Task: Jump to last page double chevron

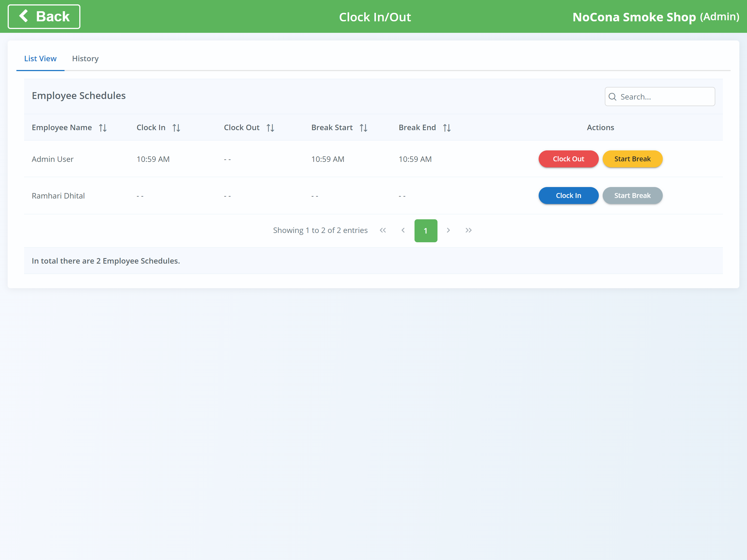Action: tap(468, 230)
